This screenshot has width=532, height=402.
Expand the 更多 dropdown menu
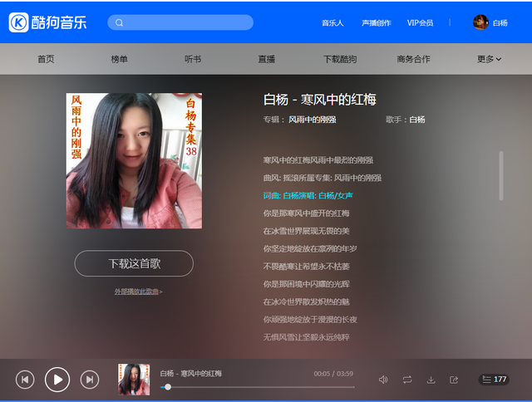coord(489,59)
